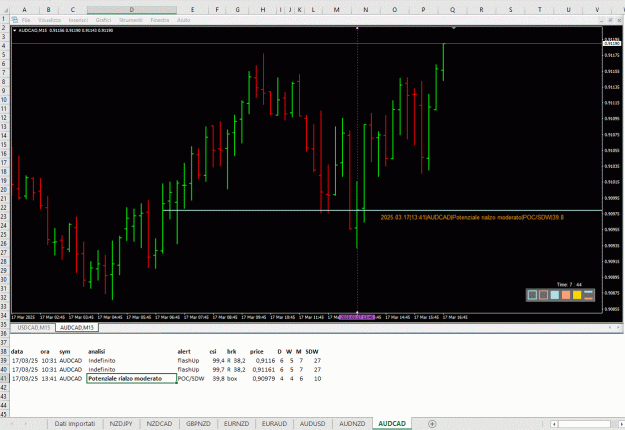This screenshot has height=430, width=625.
Task: Open the Dati Importati sheet
Action: coord(75,424)
